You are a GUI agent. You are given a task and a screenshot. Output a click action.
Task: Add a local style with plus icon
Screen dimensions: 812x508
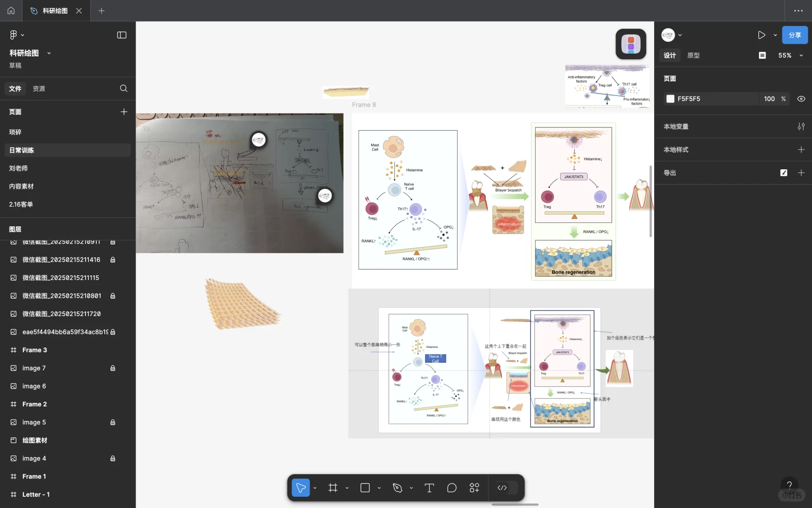point(801,150)
